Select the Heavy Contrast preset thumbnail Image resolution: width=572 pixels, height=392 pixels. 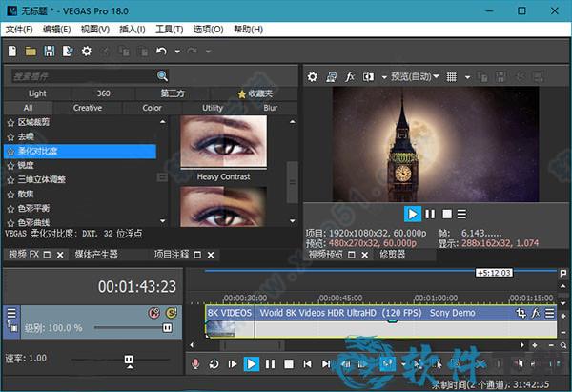[x=222, y=143]
